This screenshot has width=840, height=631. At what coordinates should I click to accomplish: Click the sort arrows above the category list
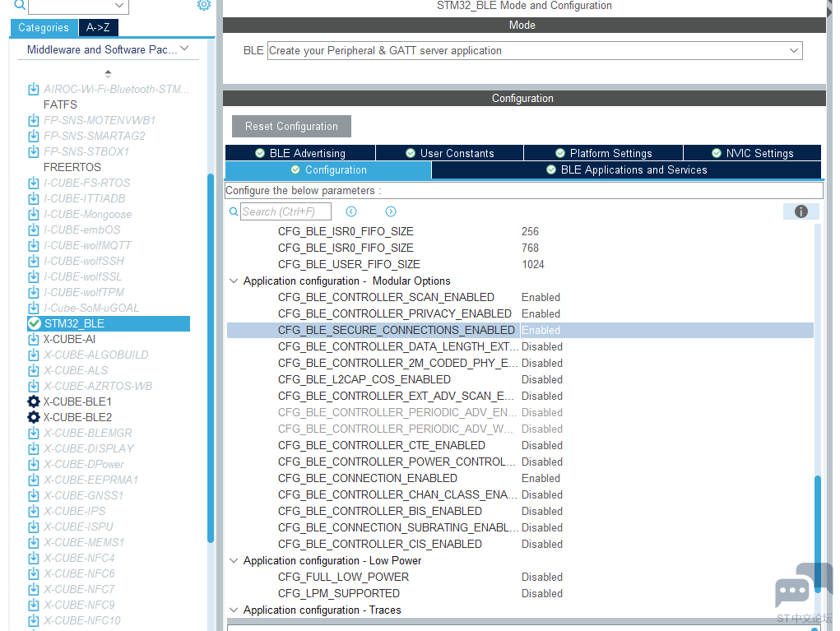(108, 73)
